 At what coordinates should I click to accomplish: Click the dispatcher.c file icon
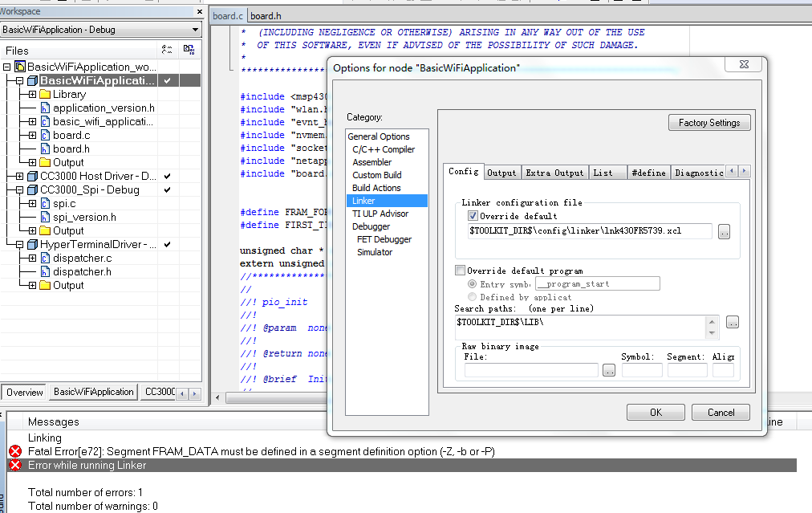tap(46, 258)
